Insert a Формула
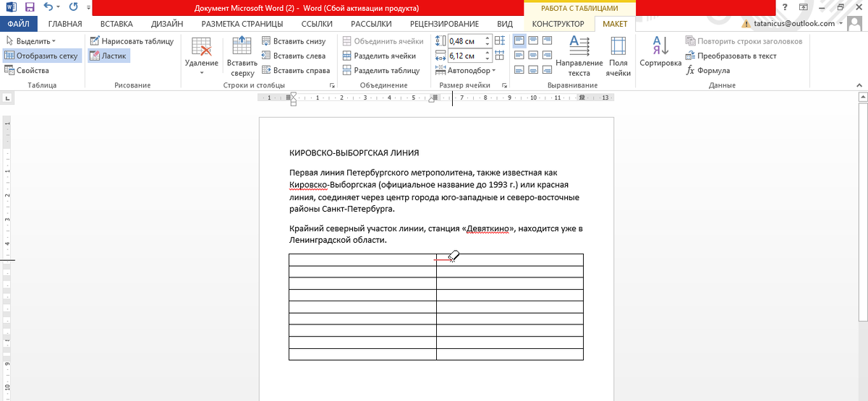The height and width of the screenshot is (401, 868). tap(708, 71)
